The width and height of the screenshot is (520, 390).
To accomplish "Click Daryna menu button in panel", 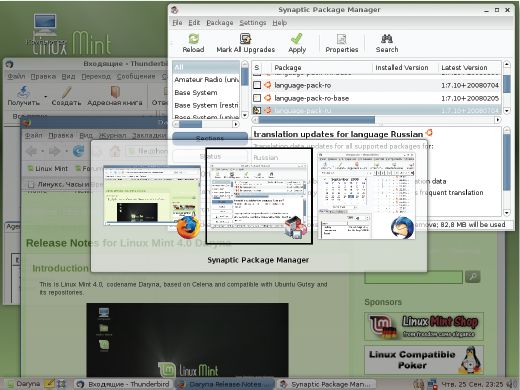I will (x=23, y=384).
